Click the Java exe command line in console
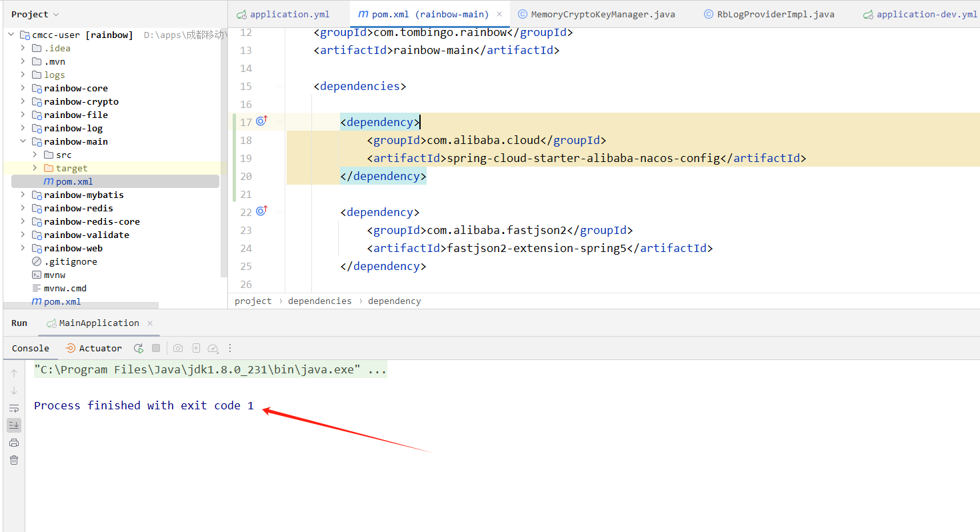 point(211,369)
